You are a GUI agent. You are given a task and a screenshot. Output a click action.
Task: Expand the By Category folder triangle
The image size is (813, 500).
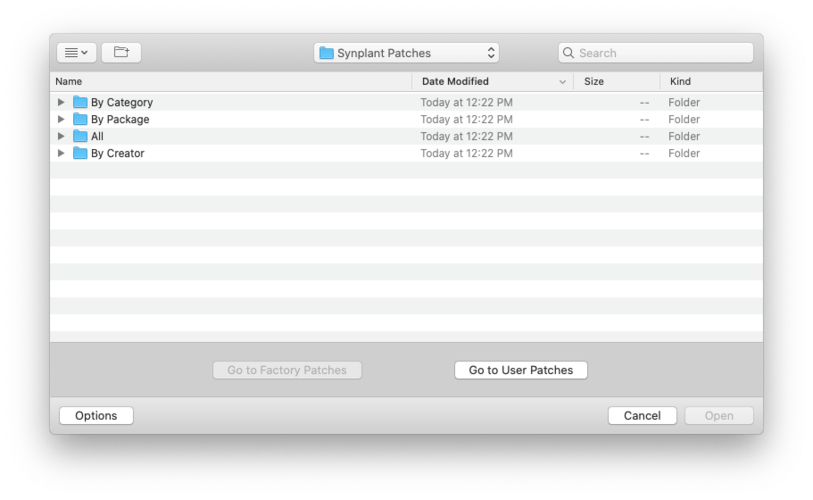[61, 102]
